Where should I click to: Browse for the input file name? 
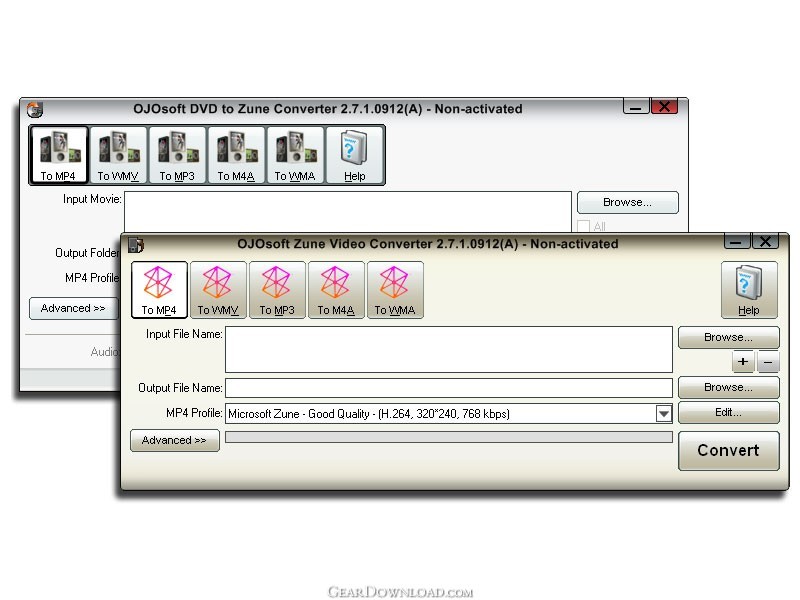pyautogui.click(x=729, y=337)
